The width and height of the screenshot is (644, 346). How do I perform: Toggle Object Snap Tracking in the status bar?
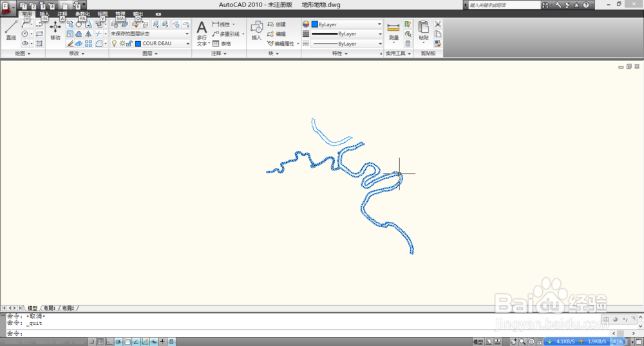(x=136, y=341)
